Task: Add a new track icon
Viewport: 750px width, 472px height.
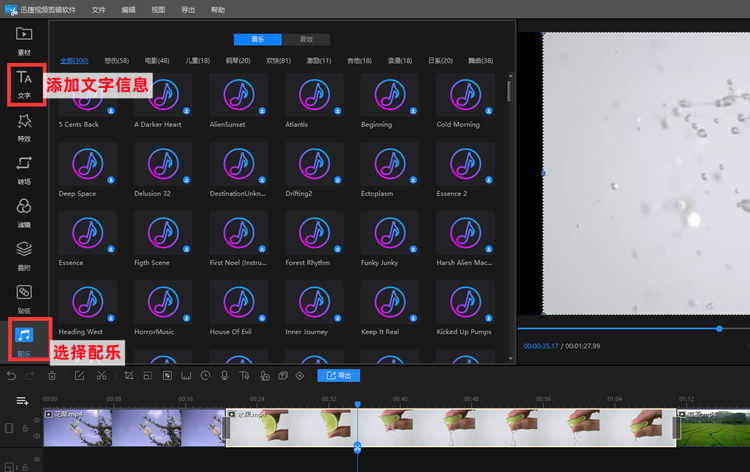Action: click(x=22, y=401)
